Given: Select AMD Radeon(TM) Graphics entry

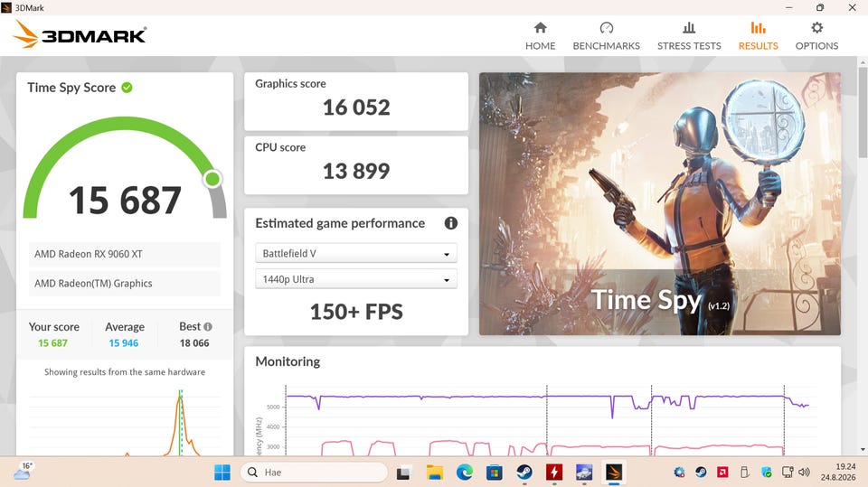Looking at the screenshot, I should click(124, 284).
